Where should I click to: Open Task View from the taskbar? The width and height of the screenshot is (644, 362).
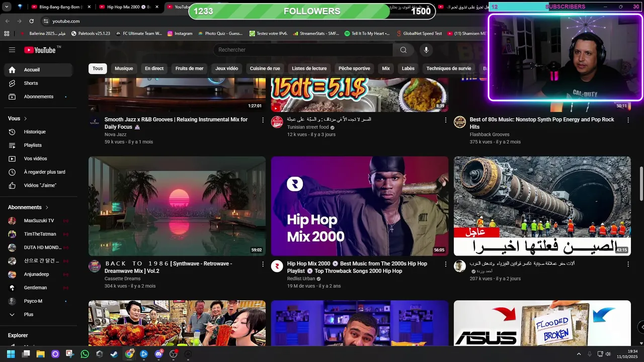(x=26, y=354)
